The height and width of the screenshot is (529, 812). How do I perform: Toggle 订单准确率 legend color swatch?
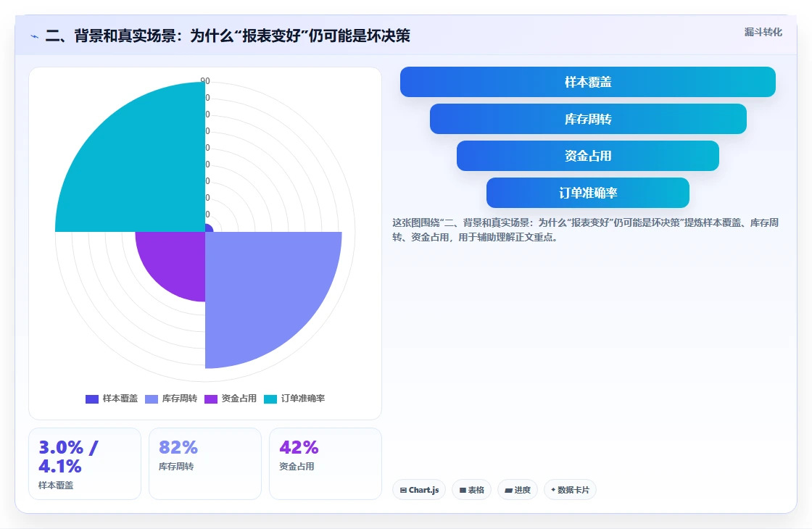pos(270,399)
